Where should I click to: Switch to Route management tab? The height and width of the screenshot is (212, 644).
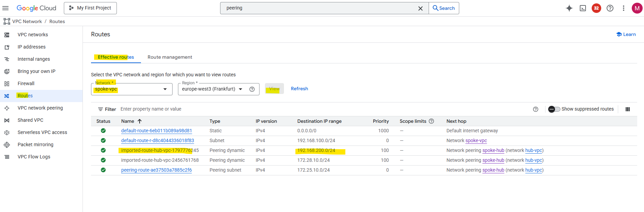pyautogui.click(x=169, y=57)
